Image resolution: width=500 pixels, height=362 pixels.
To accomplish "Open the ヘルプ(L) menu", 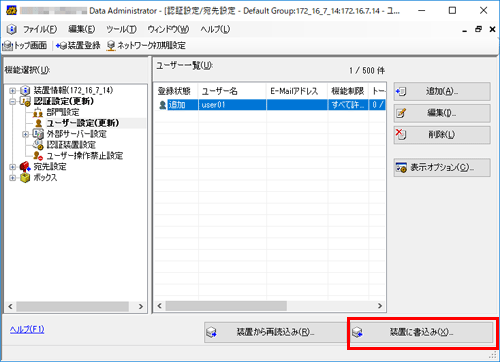I will click(215, 29).
